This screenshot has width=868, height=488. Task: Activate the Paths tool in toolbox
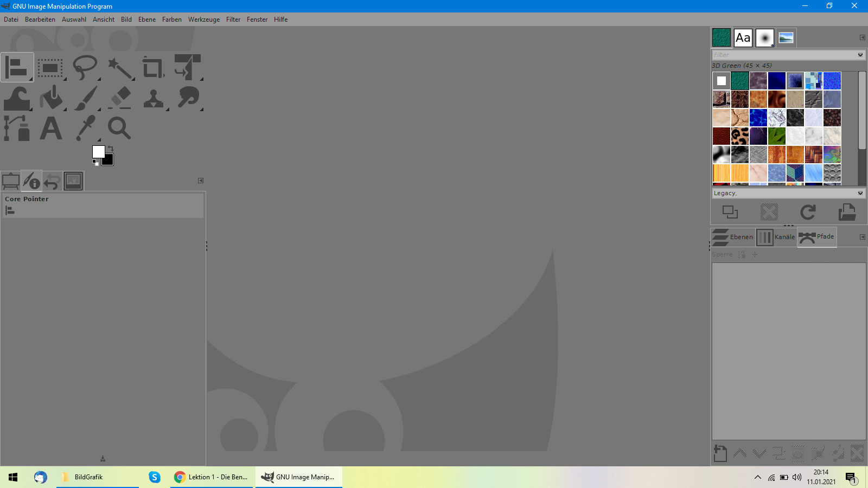[x=17, y=129]
